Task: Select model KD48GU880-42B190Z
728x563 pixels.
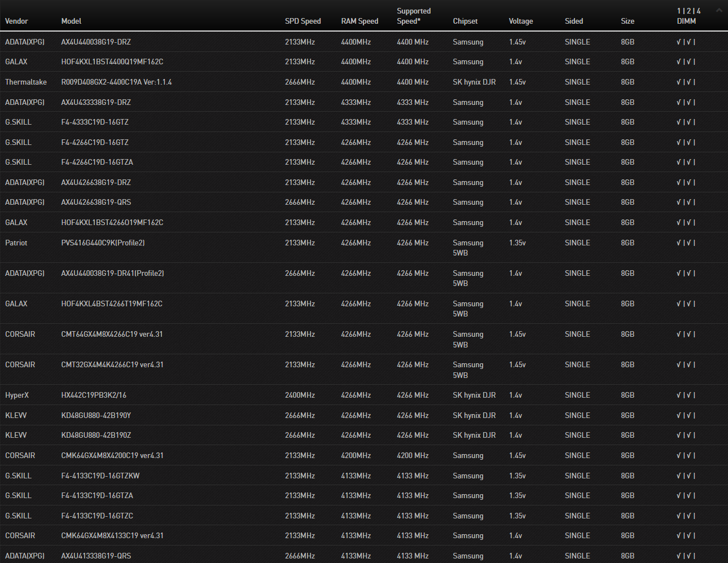Action: pyautogui.click(x=96, y=436)
